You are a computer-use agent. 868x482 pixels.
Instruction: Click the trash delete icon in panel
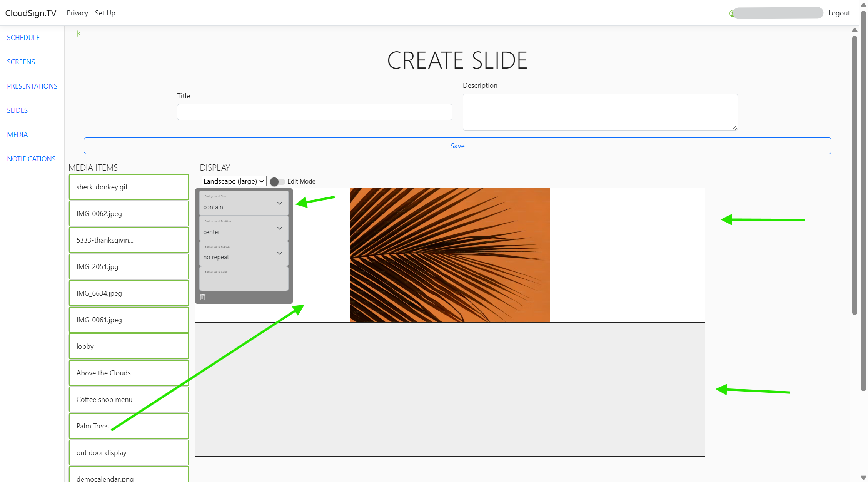pyautogui.click(x=203, y=297)
